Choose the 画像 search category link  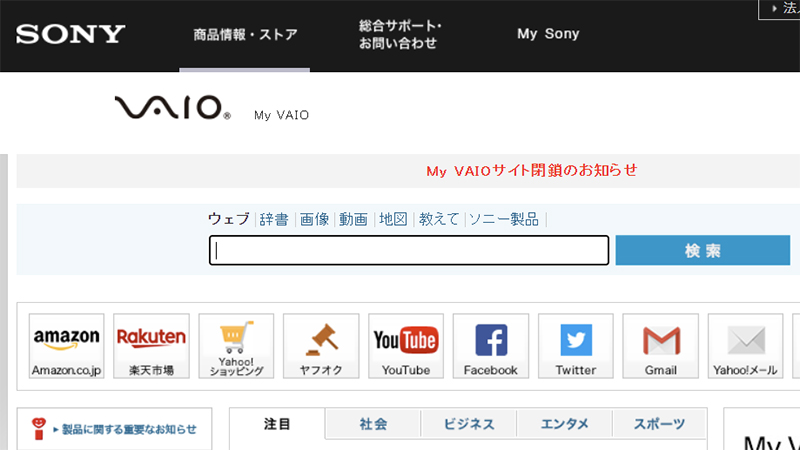314,219
